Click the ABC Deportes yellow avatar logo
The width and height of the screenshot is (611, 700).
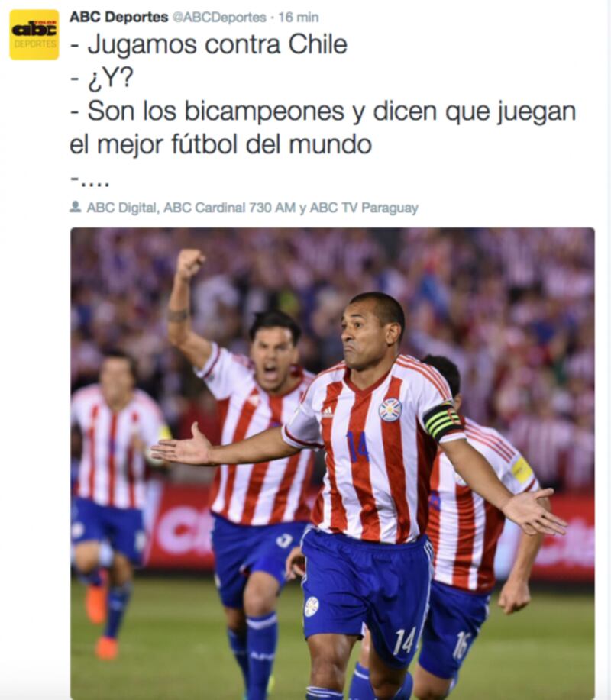(x=34, y=35)
